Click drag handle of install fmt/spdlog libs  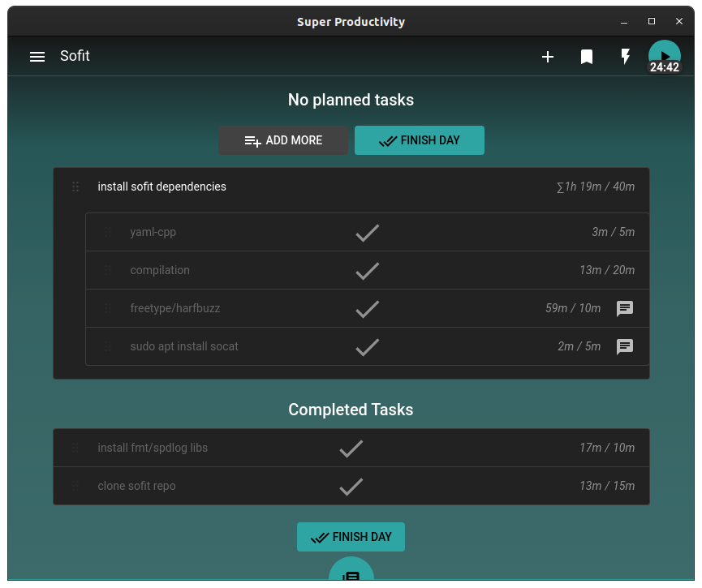coord(75,448)
